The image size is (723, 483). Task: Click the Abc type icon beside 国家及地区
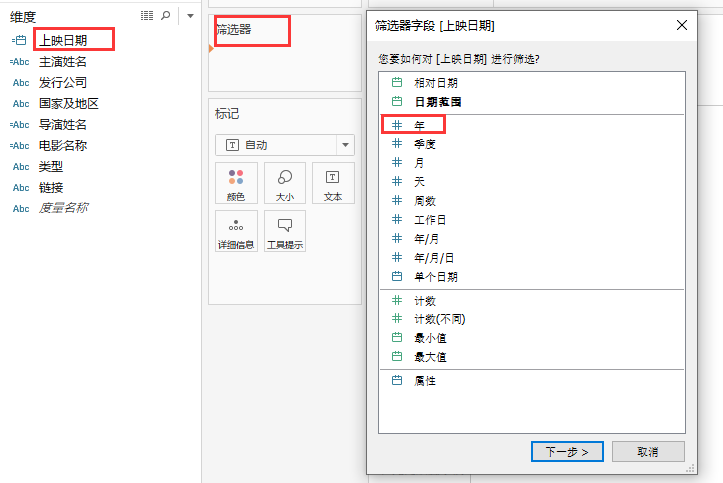21,104
